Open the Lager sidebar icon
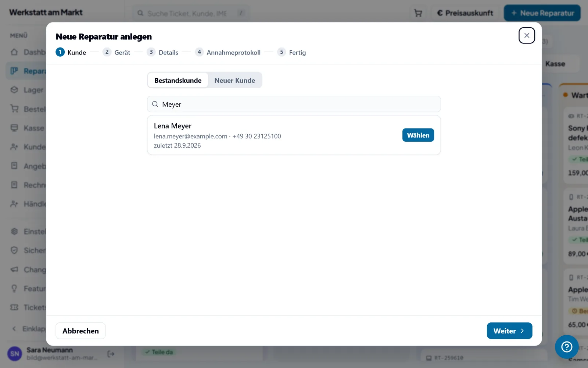 [14, 90]
